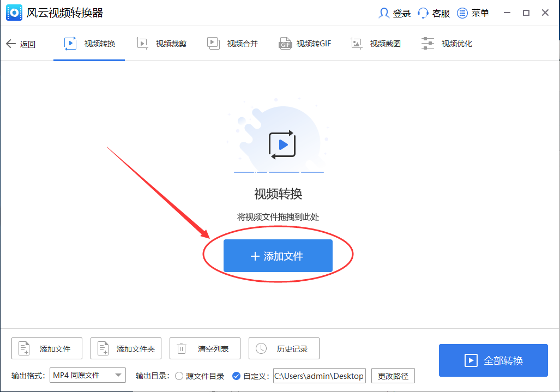This screenshot has width=560, height=392.
Task: Select the 源文件目录 radio button
Action: pos(179,376)
